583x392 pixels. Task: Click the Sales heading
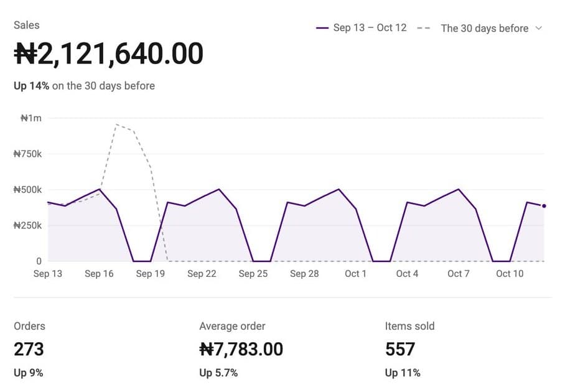coord(26,26)
